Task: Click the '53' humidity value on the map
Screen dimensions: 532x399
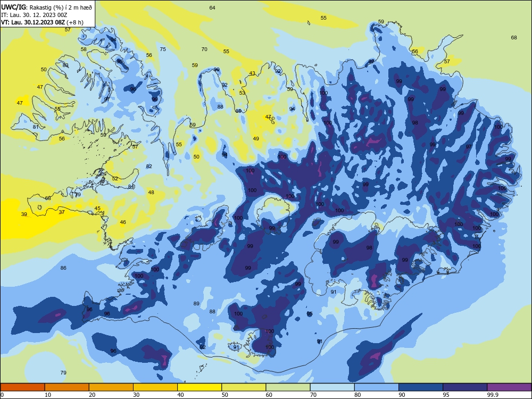Action: tap(242, 93)
